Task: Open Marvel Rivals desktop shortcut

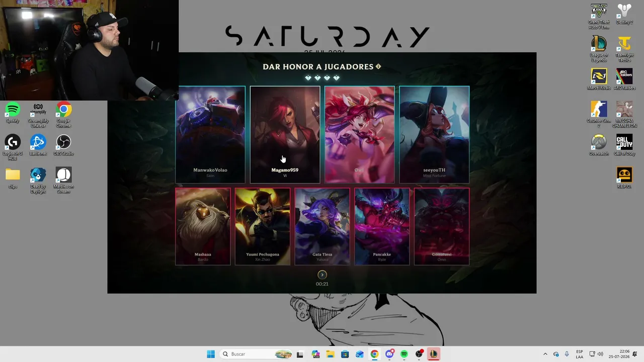Action: [599, 79]
